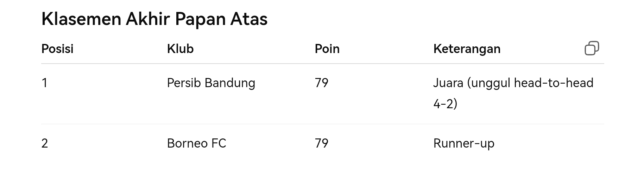Click Persib Bandung's 79 points cell
This screenshot has width=644, height=169.
(x=321, y=83)
